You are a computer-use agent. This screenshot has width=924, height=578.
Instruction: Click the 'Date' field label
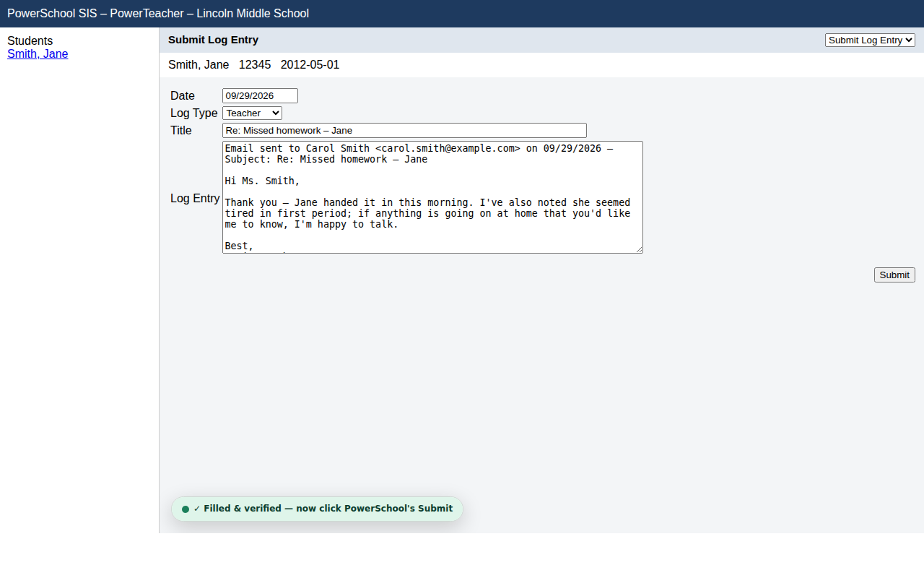click(183, 96)
